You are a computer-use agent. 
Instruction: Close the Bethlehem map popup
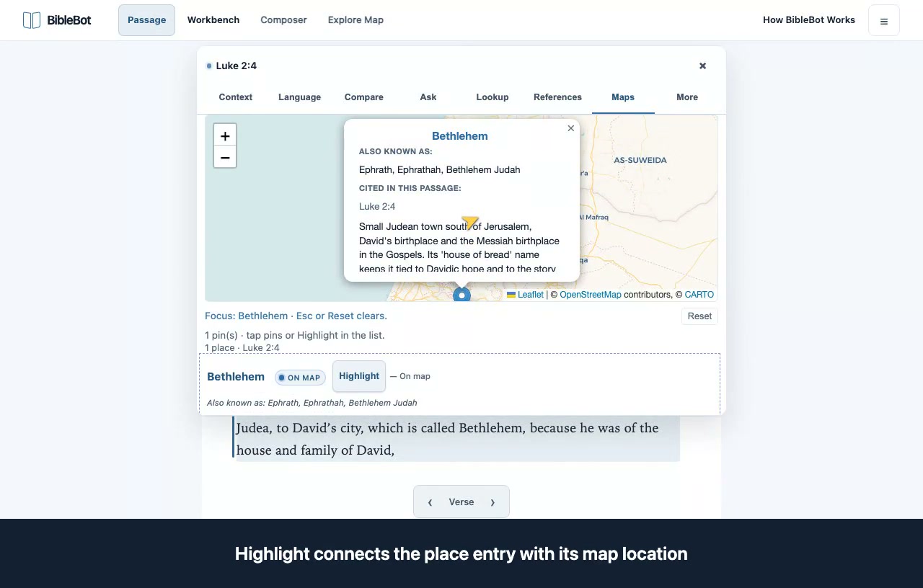pyautogui.click(x=570, y=128)
